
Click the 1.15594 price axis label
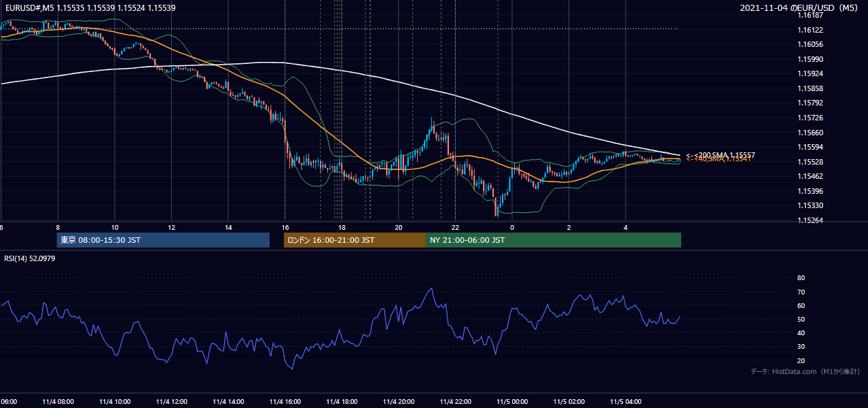coord(810,147)
